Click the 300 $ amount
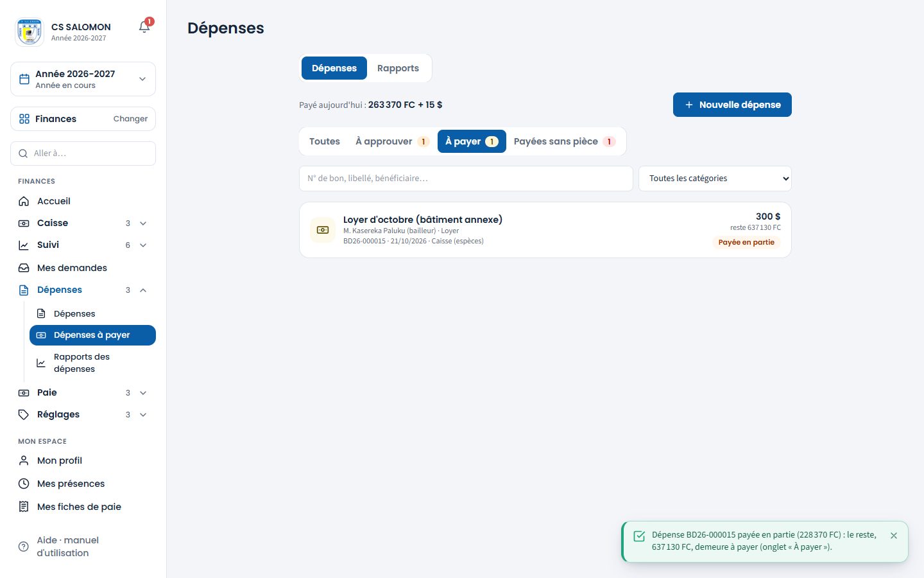Screen dimensions: 924x578 coord(768,216)
